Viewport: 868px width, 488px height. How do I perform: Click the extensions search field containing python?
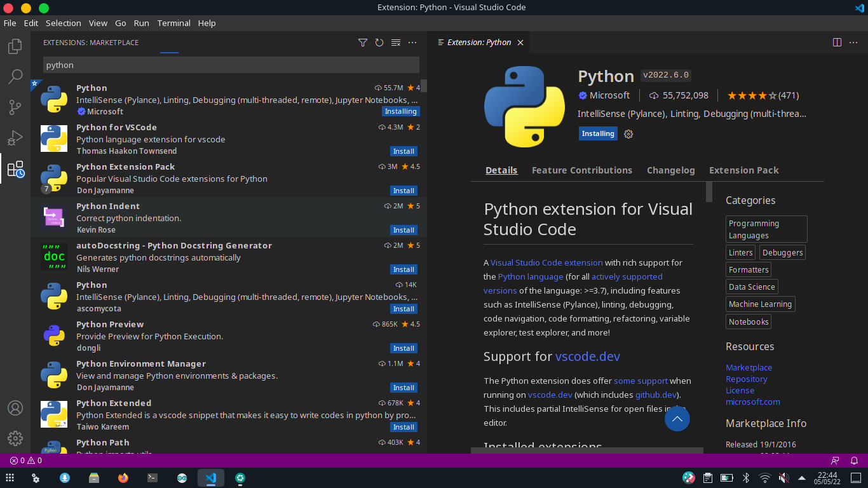click(231, 65)
